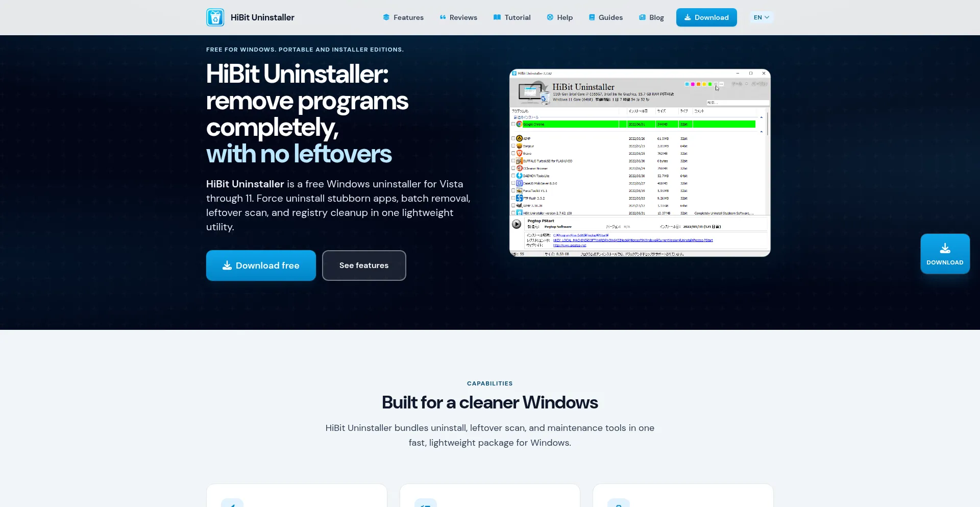This screenshot has height=507, width=980.
Task: Open the Tutorial navigation item
Action: 512,17
